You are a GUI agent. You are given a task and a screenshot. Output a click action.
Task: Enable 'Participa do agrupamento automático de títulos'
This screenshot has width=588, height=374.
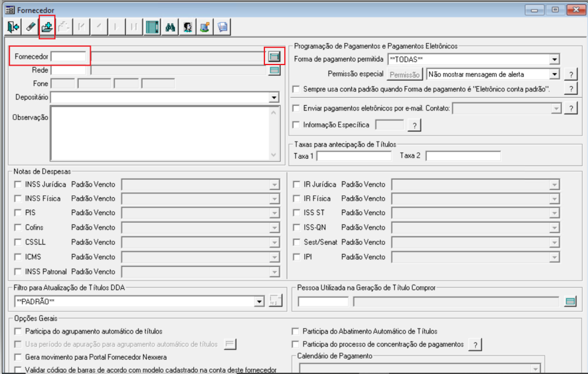18,331
